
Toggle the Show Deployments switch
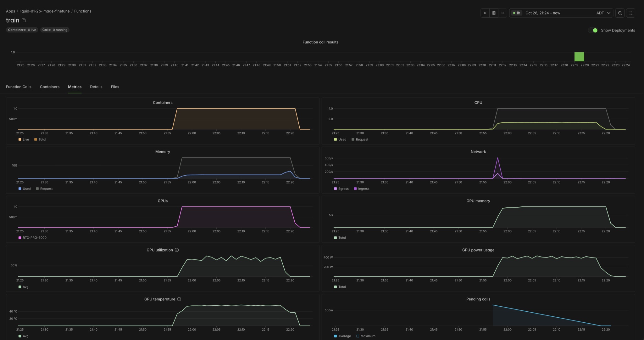[x=593, y=30]
